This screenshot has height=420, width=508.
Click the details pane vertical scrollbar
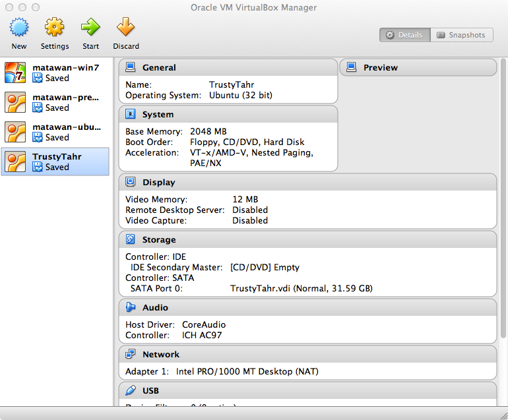tap(503, 198)
